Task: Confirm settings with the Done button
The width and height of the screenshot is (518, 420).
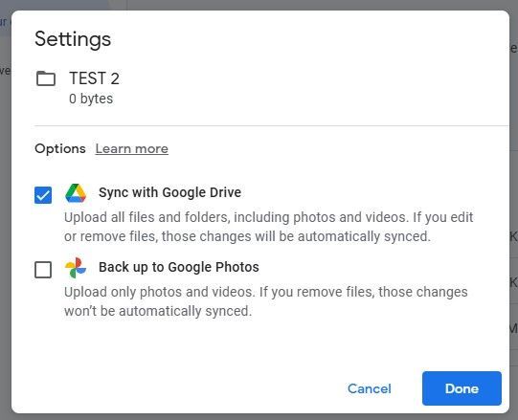Action: pyautogui.click(x=462, y=388)
